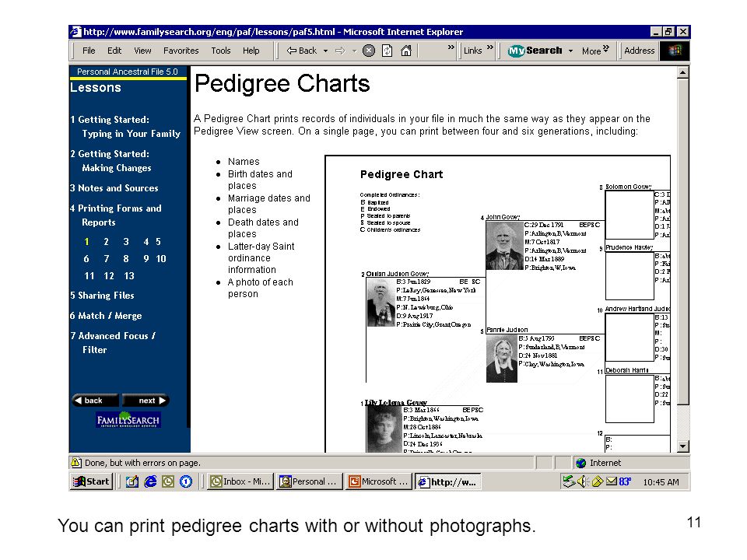Go to lesson page 5

point(158,242)
